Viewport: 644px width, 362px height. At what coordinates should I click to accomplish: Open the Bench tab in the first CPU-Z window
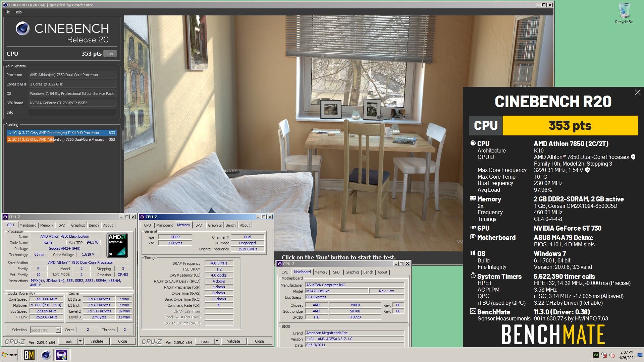pos(94,225)
